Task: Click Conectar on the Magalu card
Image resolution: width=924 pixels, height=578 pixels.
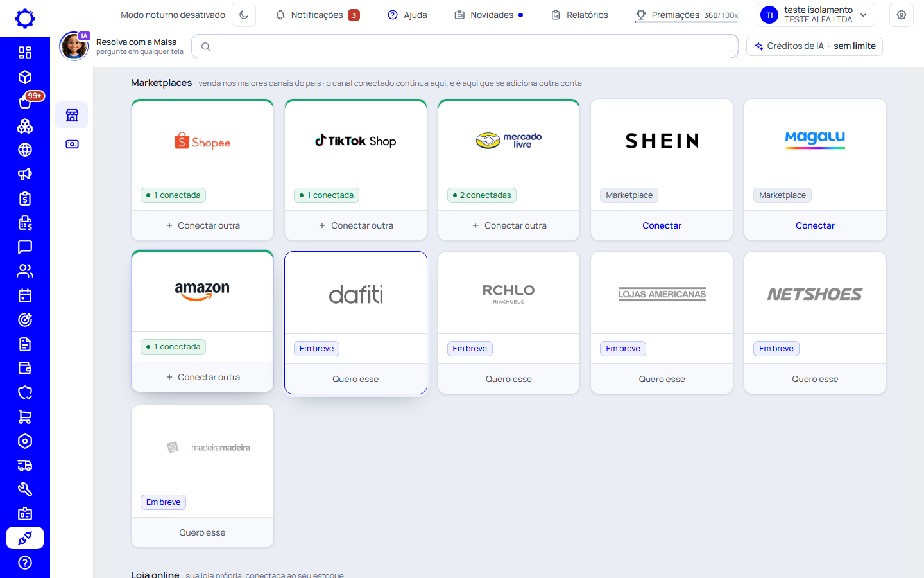Action: 815,225
